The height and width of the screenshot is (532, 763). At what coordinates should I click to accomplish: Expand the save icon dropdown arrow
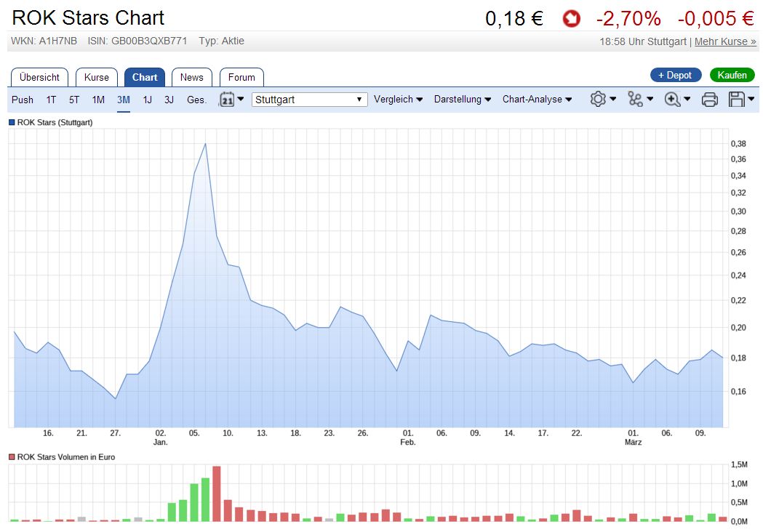click(x=751, y=99)
